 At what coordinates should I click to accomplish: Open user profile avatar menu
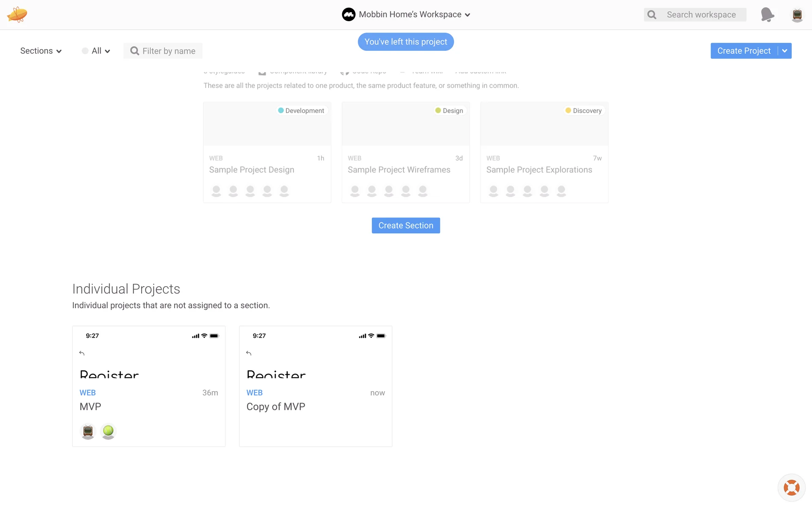[797, 15]
